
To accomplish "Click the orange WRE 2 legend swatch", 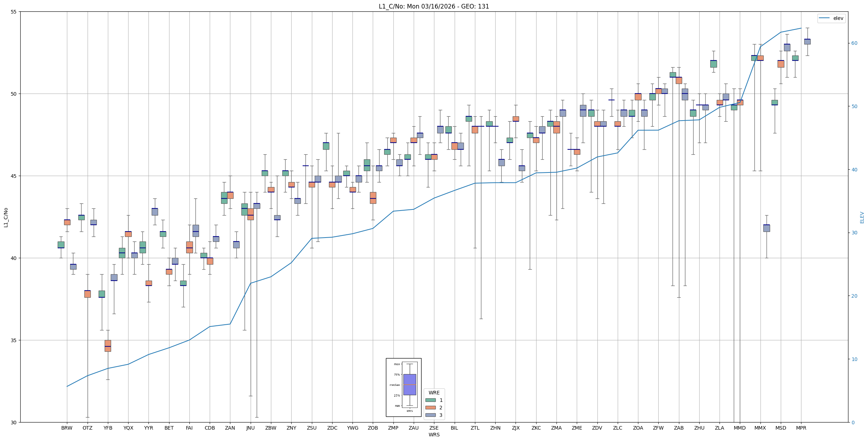I will [x=430, y=408].
